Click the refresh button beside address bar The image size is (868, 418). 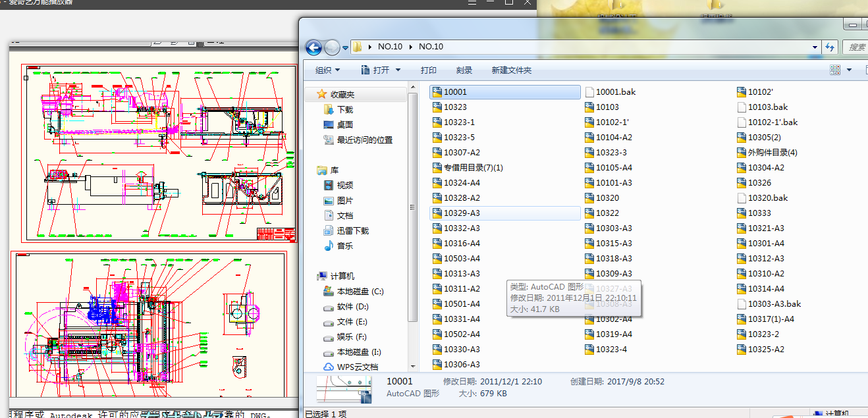point(830,47)
